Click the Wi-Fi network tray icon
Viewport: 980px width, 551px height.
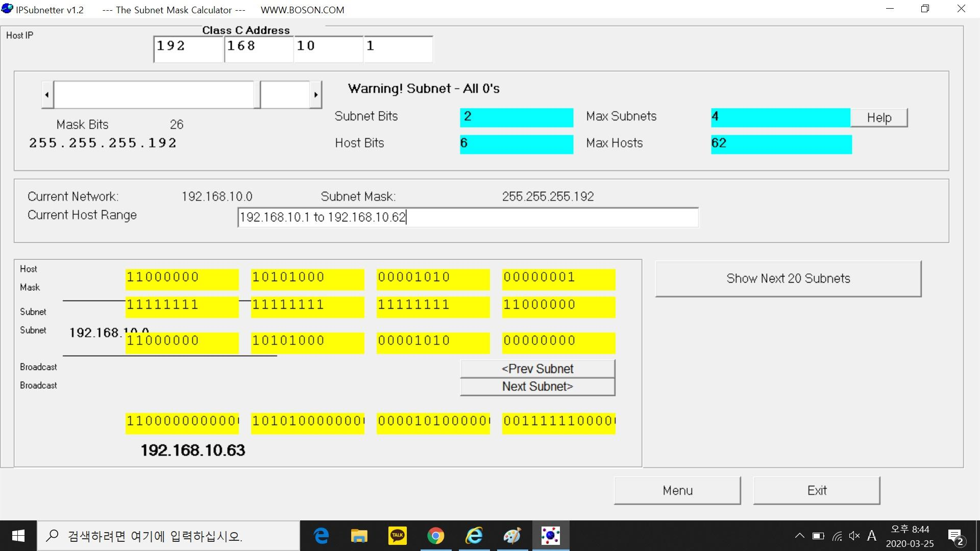coord(837,536)
